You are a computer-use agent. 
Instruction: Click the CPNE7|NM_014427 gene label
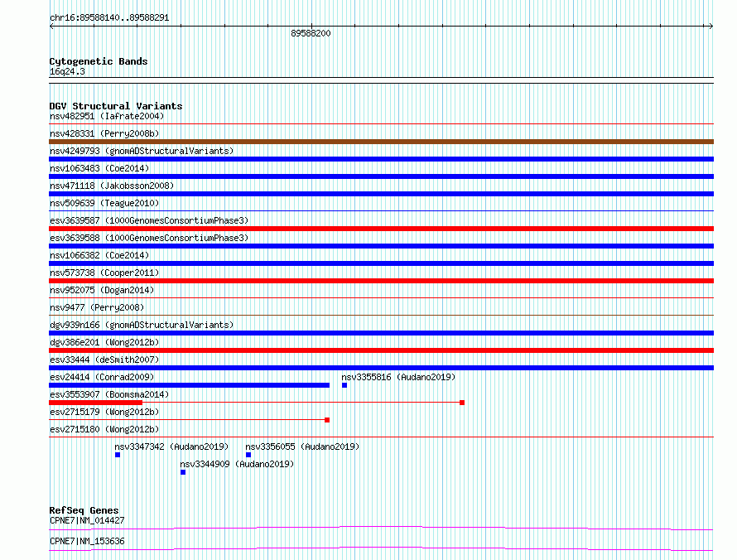pos(87,520)
